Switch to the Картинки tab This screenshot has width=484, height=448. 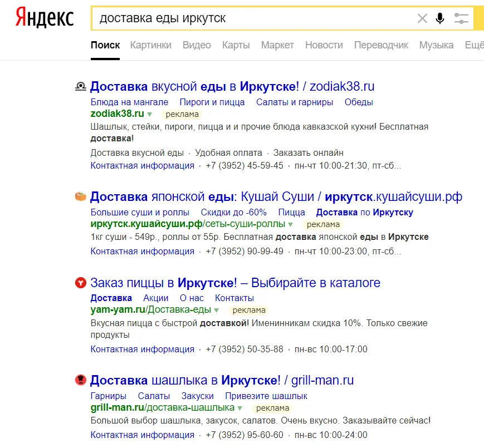click(x=150, y=45)
